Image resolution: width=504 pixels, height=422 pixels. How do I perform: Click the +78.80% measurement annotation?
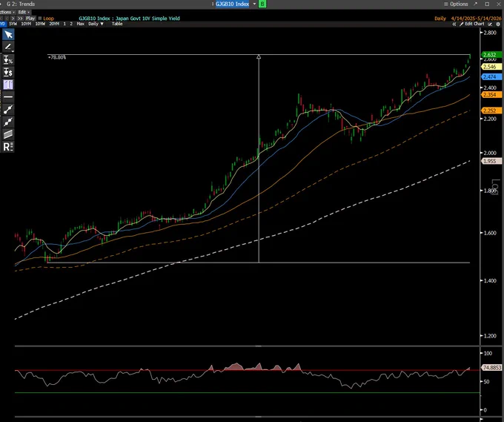(x=57, y=58)
